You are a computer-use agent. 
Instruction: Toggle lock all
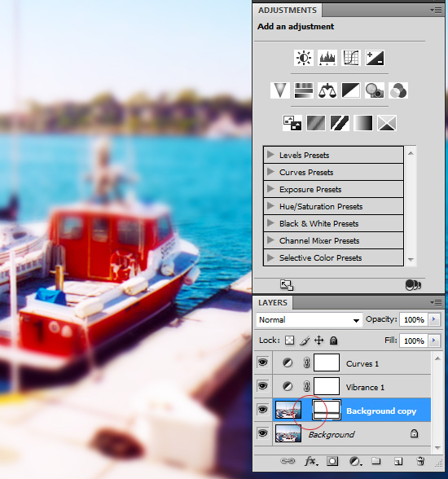point(333,341)
